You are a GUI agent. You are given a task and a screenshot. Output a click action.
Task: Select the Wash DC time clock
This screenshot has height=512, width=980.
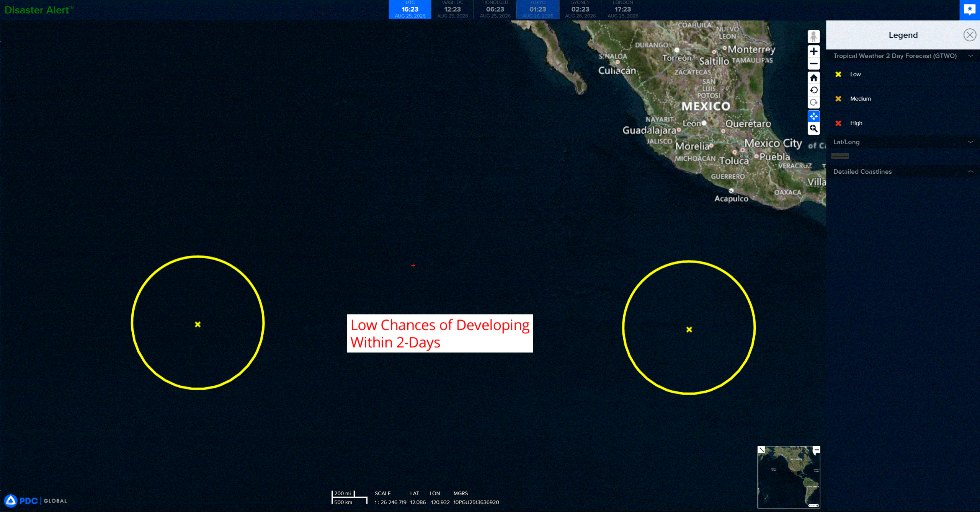[452, 9]
